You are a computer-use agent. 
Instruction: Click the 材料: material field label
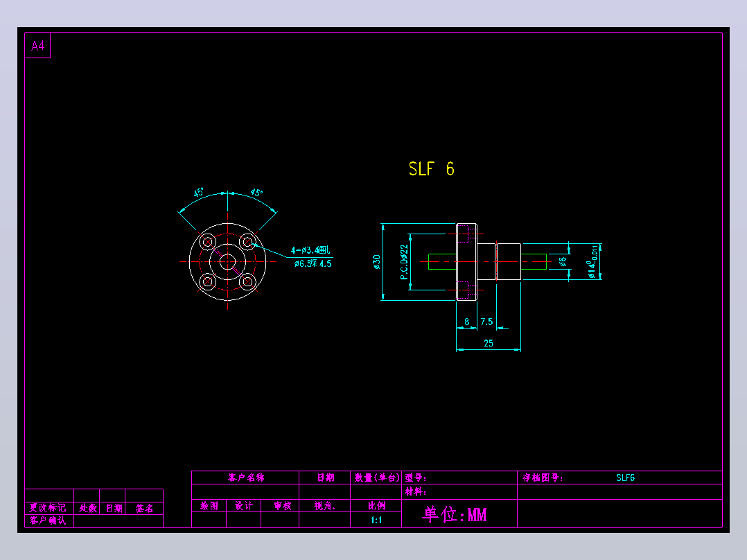[416, 491]
